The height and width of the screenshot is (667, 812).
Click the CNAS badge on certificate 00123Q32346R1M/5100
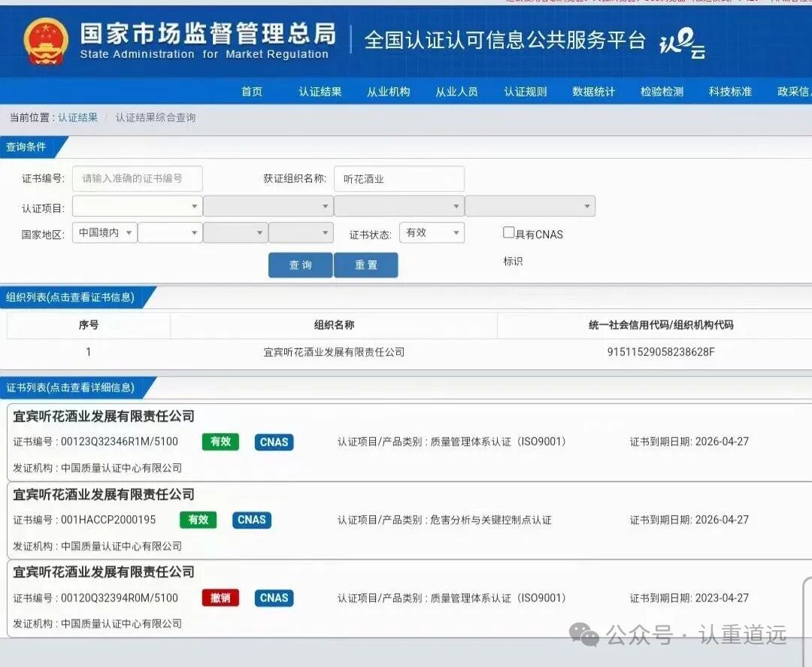pos(274,442)
